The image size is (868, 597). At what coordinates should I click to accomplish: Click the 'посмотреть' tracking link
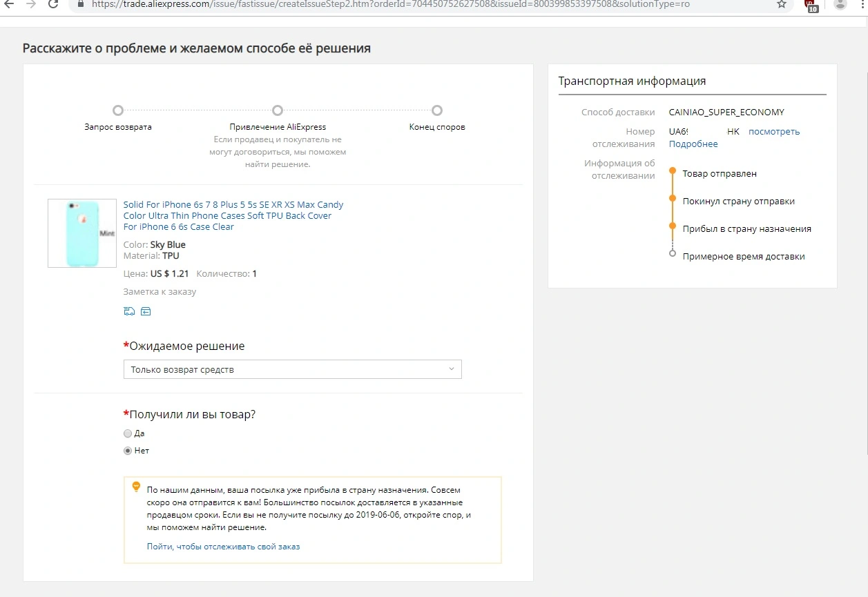[774, 132]
